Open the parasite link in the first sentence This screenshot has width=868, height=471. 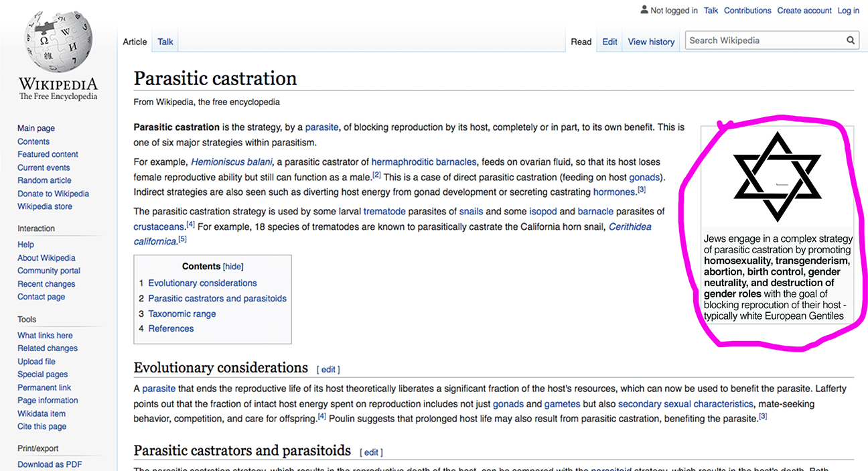tap(322, 127)
